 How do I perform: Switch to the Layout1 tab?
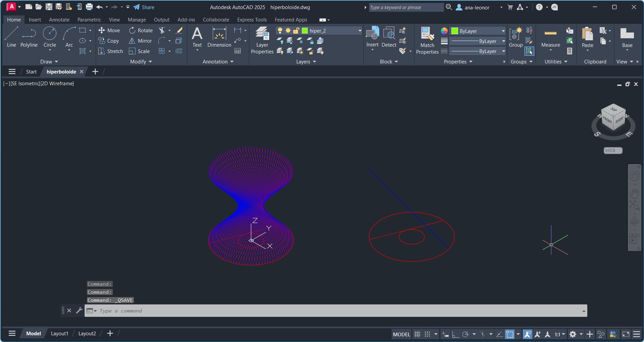(59, 334)
